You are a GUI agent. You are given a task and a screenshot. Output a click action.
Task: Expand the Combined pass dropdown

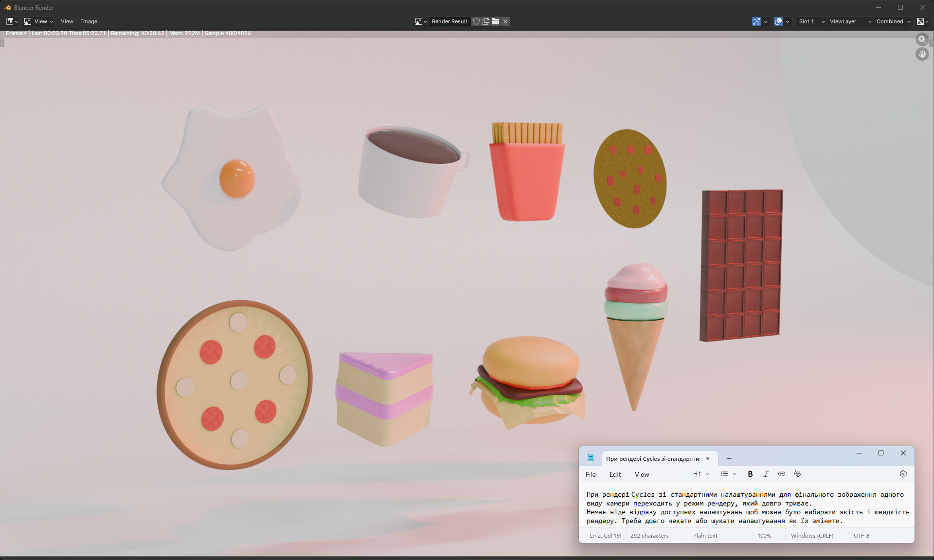coord(893,21)
